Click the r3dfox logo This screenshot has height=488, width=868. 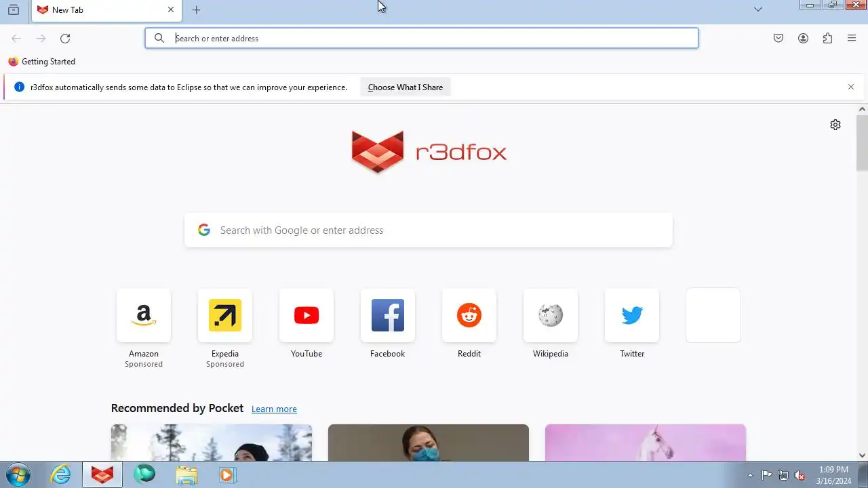429,152
